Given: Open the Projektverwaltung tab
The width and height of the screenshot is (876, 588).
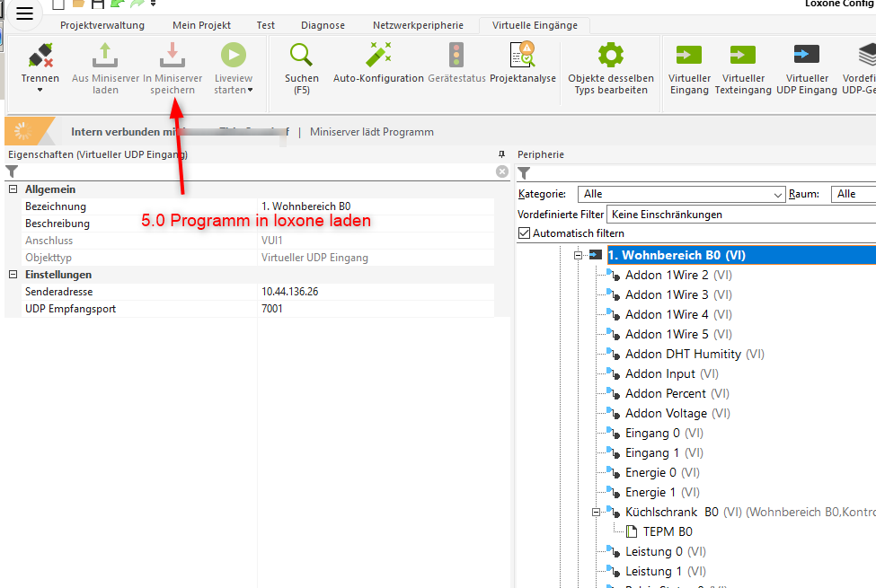Looking at the screenshot, I should [102, 25].
